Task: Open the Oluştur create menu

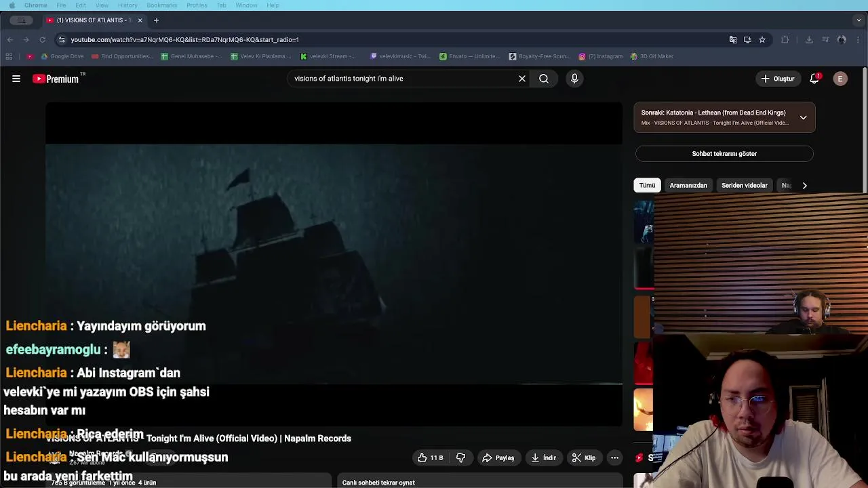Action: point(777,79)
